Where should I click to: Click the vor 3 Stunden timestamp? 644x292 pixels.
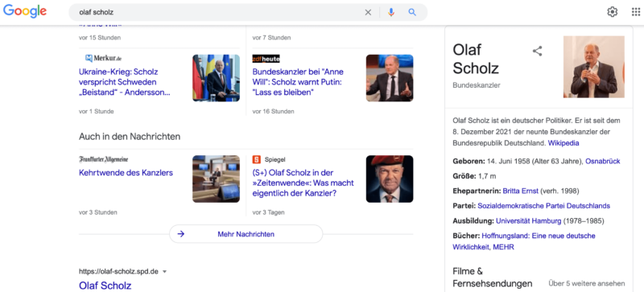pos(97,212)
